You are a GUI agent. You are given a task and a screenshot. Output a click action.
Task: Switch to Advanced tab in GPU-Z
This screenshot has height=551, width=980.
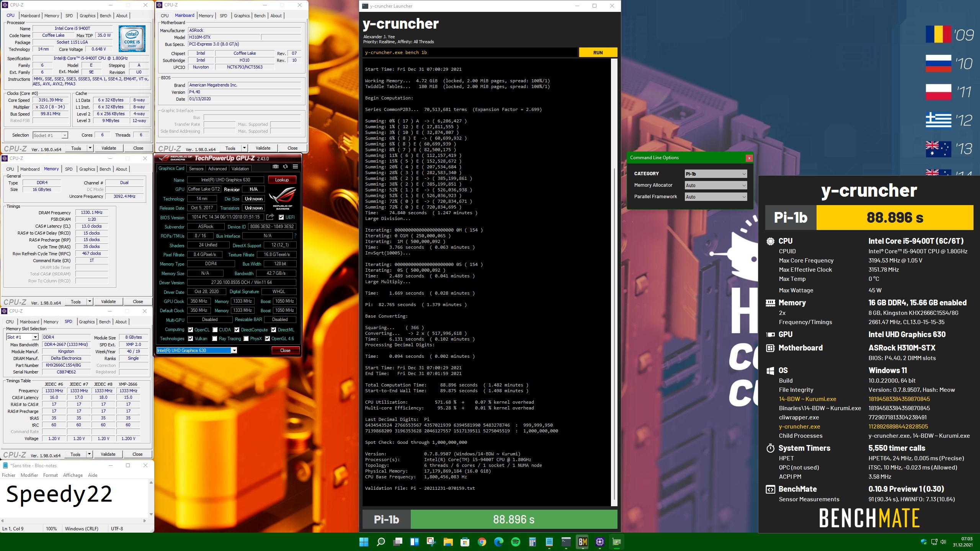tap(217, 169)
